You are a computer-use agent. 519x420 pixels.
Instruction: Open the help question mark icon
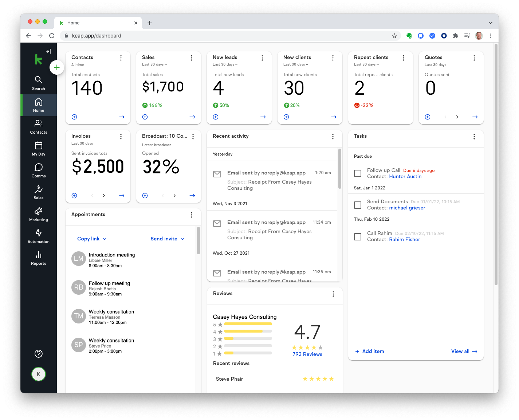pos(39,354)
